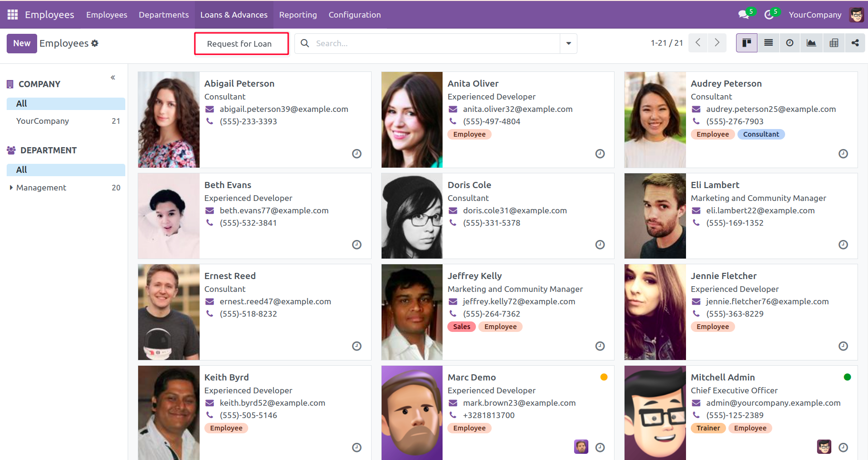Switch to pivot table view

[833, 43]
